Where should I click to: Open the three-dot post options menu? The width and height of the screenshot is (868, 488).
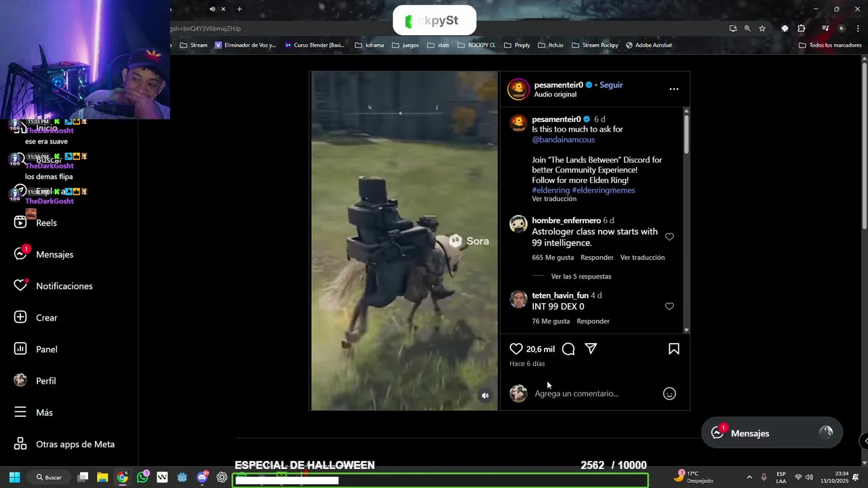pyautogui.click(x=673, y=89)
